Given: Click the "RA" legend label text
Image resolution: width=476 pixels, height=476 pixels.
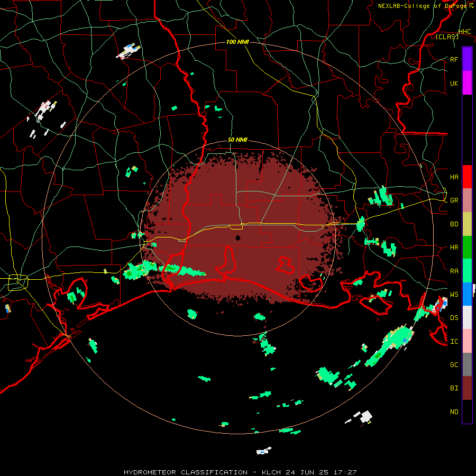Looking at the screenshot, I should click(x=454, y=271).
